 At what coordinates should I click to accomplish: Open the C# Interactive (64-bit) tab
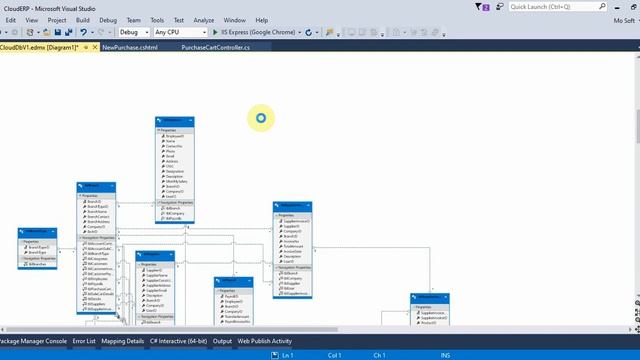(x=178, y=341)
